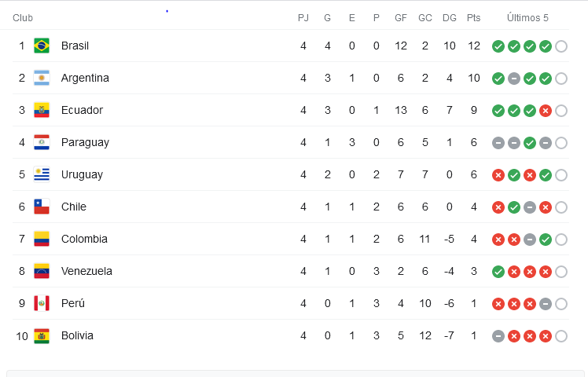Click the Pts column header

coord(474,17)
